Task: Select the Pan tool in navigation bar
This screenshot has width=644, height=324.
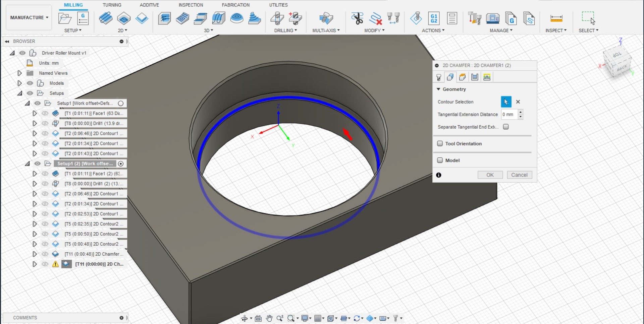Action: 269,318
